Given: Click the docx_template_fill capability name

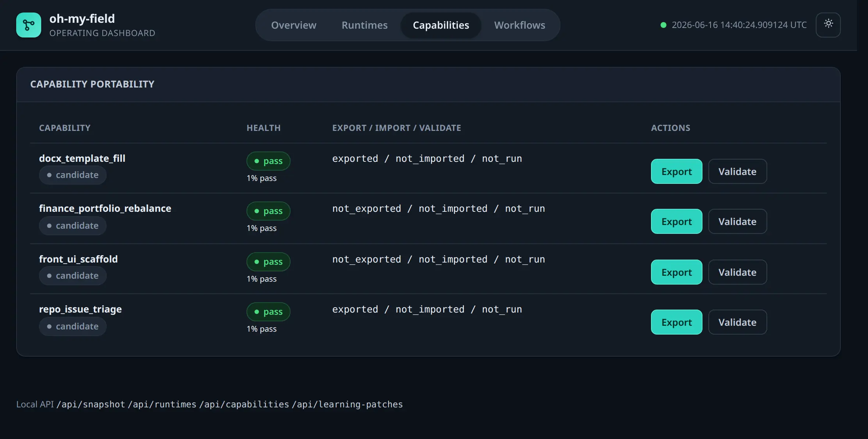Looking at the screenshot, I should pyautogui.click(x=82, y=158).
